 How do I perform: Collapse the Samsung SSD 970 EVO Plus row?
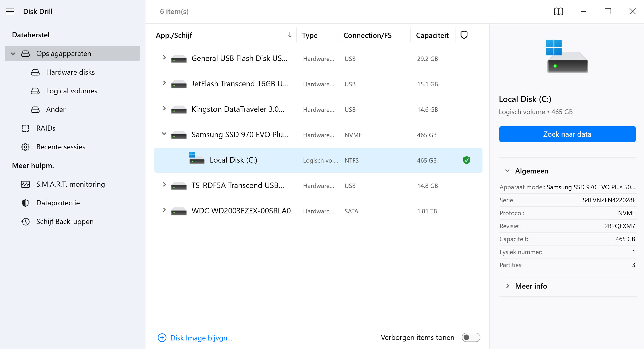164,134
